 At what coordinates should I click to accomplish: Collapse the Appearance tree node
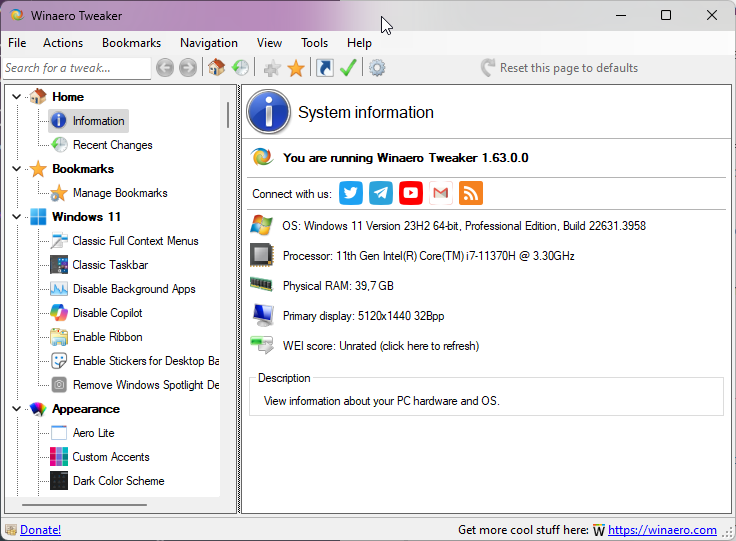(16, 409)
